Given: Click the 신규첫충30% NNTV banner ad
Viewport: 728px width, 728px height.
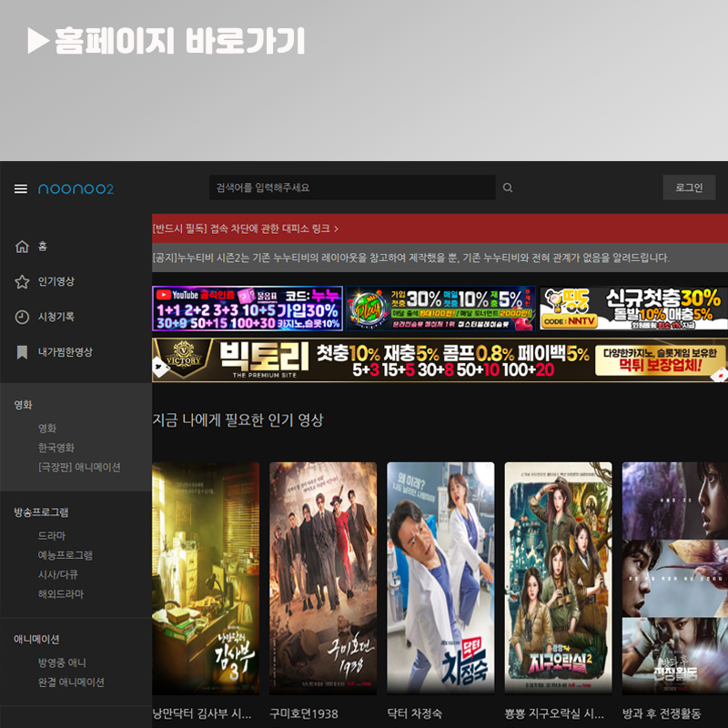Looking at the screenshot, I should click(x=633, y=308).
